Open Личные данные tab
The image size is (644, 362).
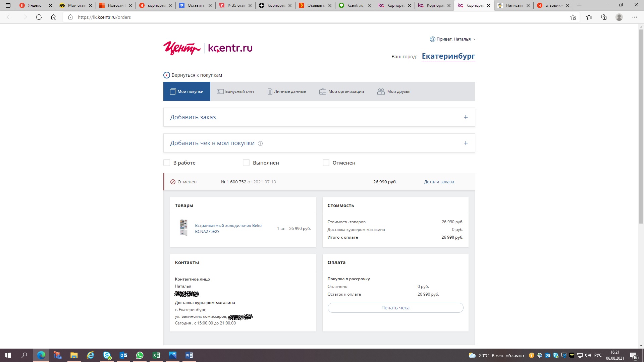click(x=287, y=92)
